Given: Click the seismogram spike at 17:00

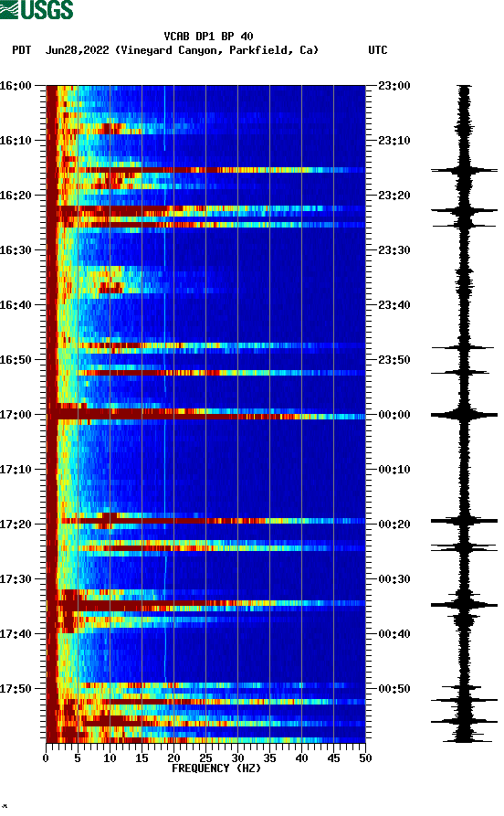Looking at the screenshot, I should coord(465,415).
